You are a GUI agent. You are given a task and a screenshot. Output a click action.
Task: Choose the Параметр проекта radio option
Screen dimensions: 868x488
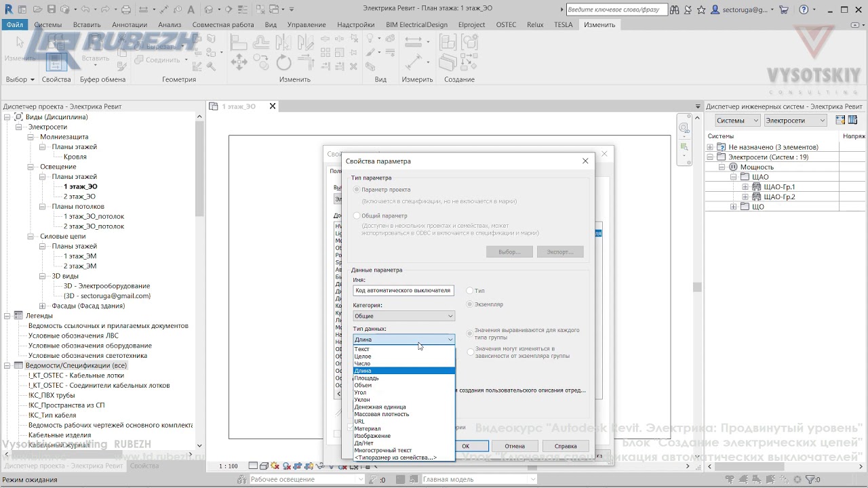[x=357, y=190]
